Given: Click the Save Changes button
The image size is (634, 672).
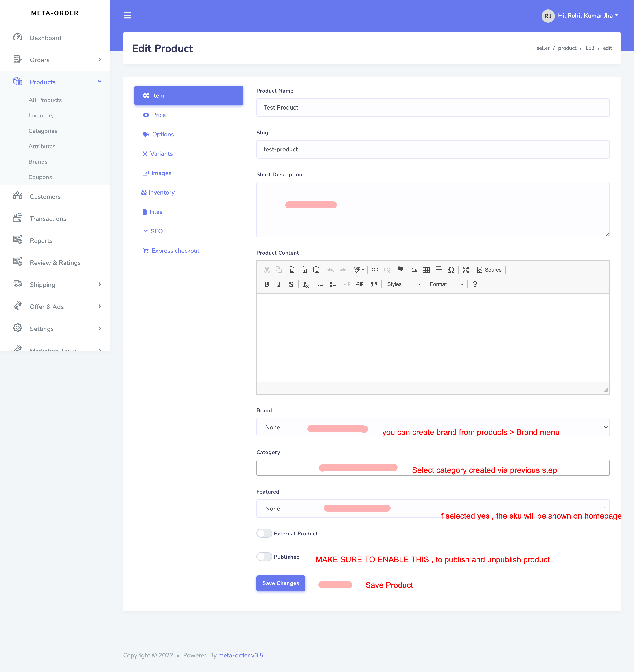Looking at the screenshot, I should coord(280,583).
